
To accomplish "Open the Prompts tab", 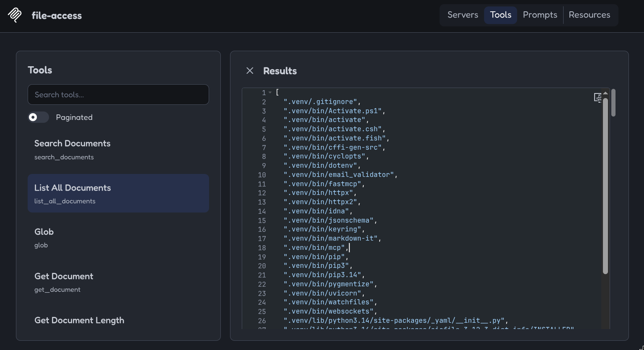I will pyautogui.click(x=540, y=15).
